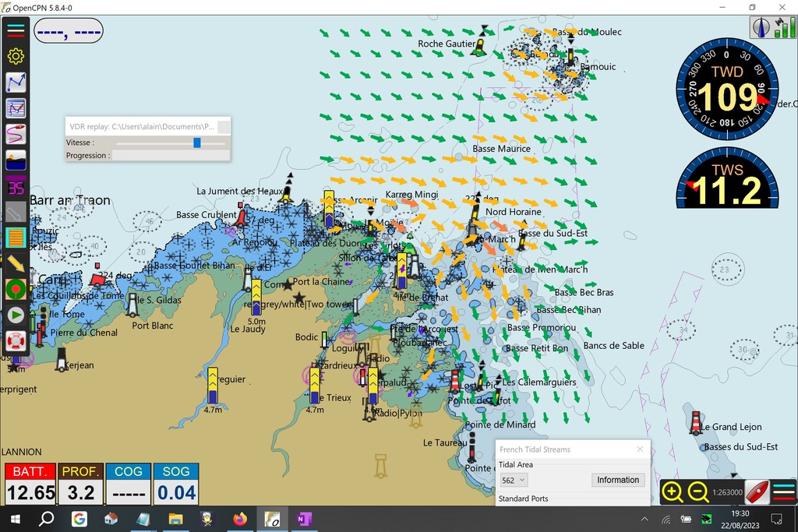Open the hamburger menu atop the left toolbar
The width and height of the screenshot is (798, 532).
point(16,30)
